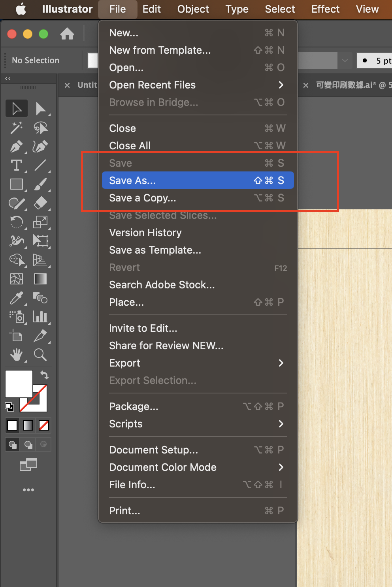Pick the Mesh tool

pos(17,279)
